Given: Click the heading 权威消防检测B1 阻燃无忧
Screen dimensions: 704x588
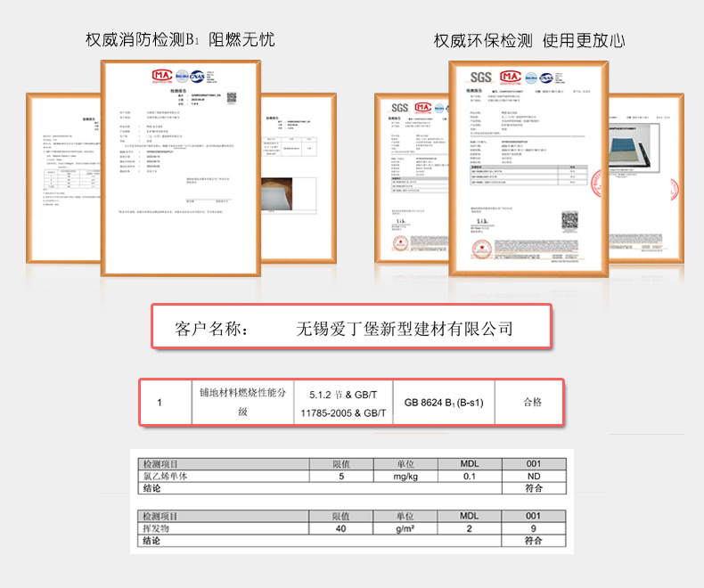Looking at the screenshot, I should click(x=179, y=40).
